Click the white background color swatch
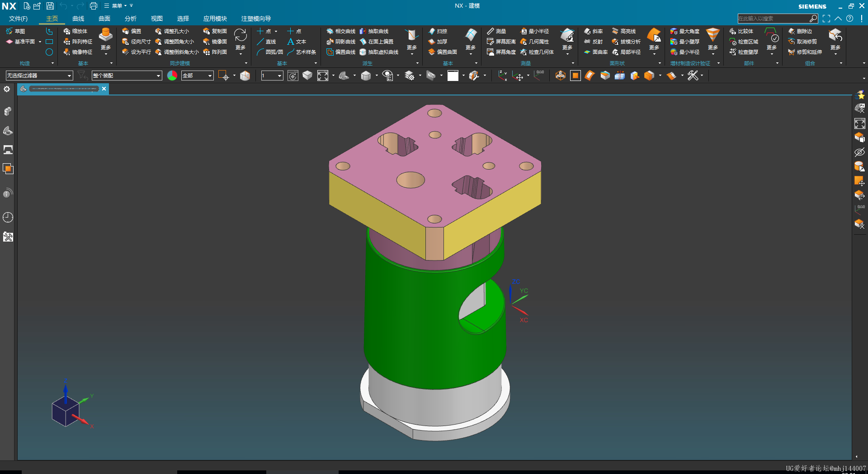868x474 pixels. tap(453, 76)
